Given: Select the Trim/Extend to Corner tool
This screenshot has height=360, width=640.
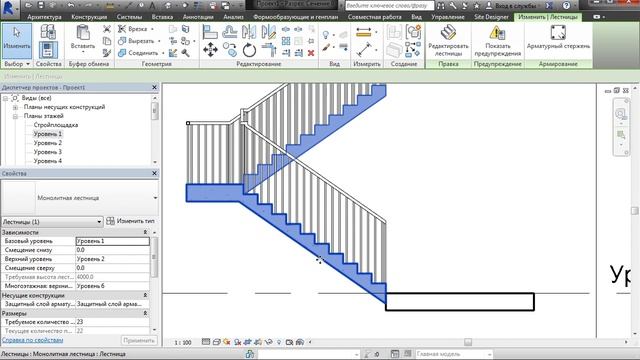Looking at the screenshot, I should (269, 50).
